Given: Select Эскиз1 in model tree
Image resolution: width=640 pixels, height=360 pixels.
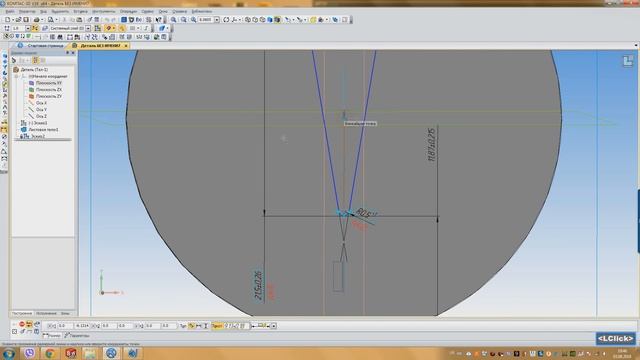Looking at the screenshot, I should pyautogui.click(x=38, y=123).
